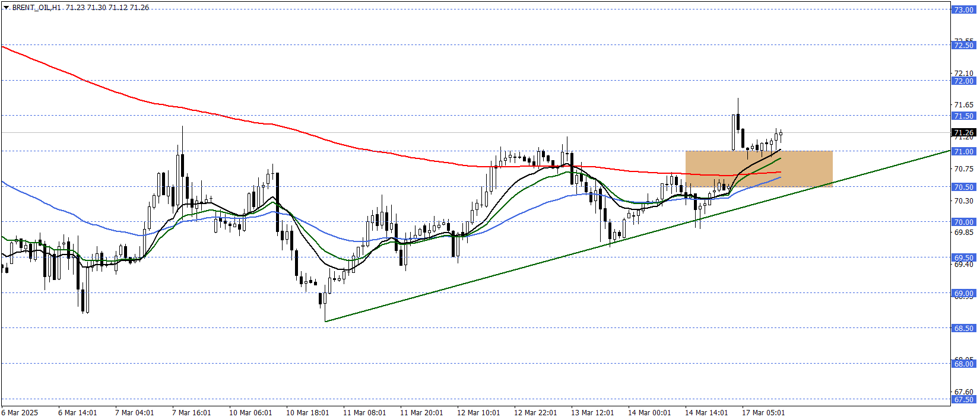The image size is (980, 420).
Task: Click the 72.50 level price tag
Action: tap(963, 45)
